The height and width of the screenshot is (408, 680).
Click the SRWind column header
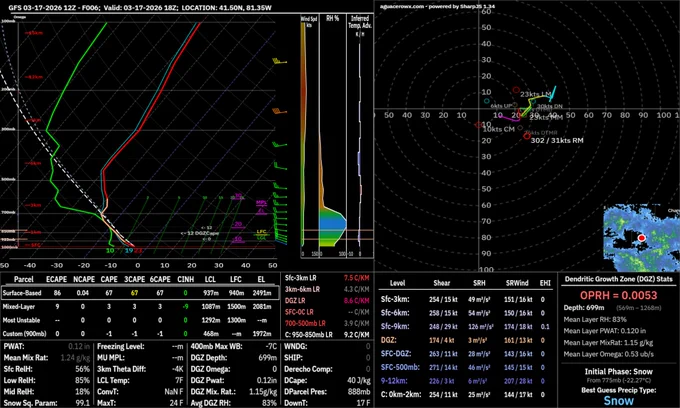[x=517, y=283]
